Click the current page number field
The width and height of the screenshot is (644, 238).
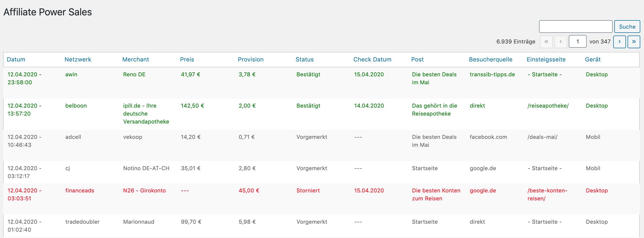(578, 42)
